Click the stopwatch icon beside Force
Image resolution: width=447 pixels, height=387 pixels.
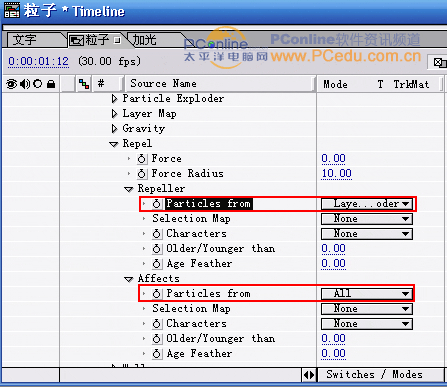[x=142, y=159]
